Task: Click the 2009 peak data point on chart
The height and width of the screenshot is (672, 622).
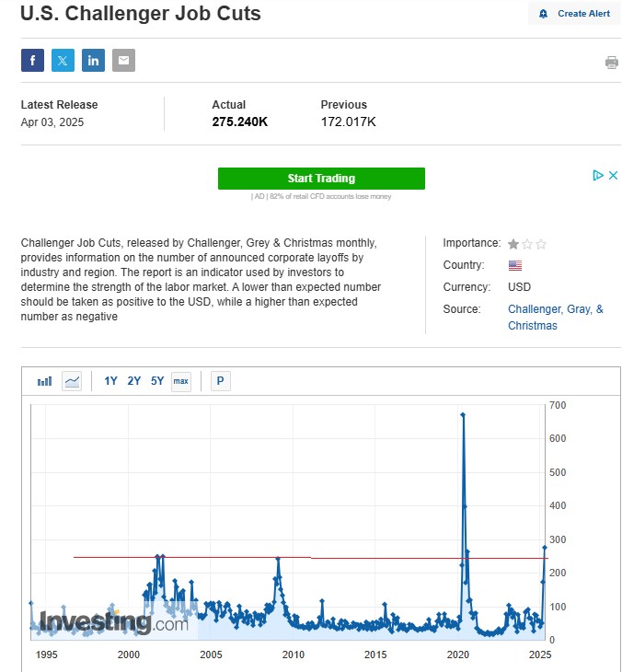Action: click(x=278, y=559)
